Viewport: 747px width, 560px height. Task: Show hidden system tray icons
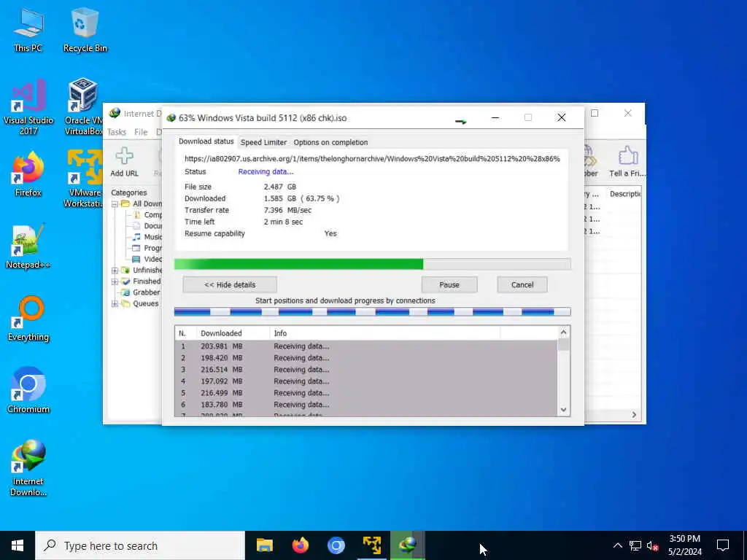[x=617, y=545]
